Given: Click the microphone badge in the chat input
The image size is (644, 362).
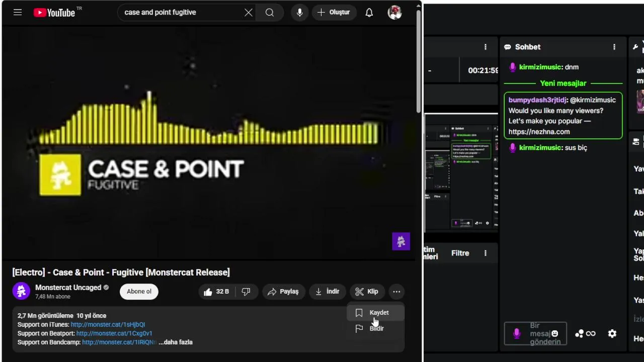Looking at the screenshot, I should pyautogui.click(x=517, y=334).
